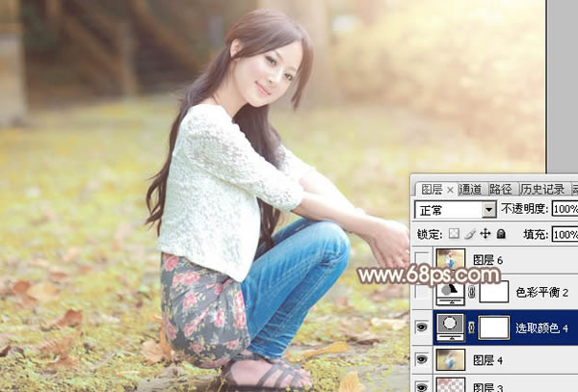Click the 色彩平衡 2 adjustment icon

click(x=450, y=292)
